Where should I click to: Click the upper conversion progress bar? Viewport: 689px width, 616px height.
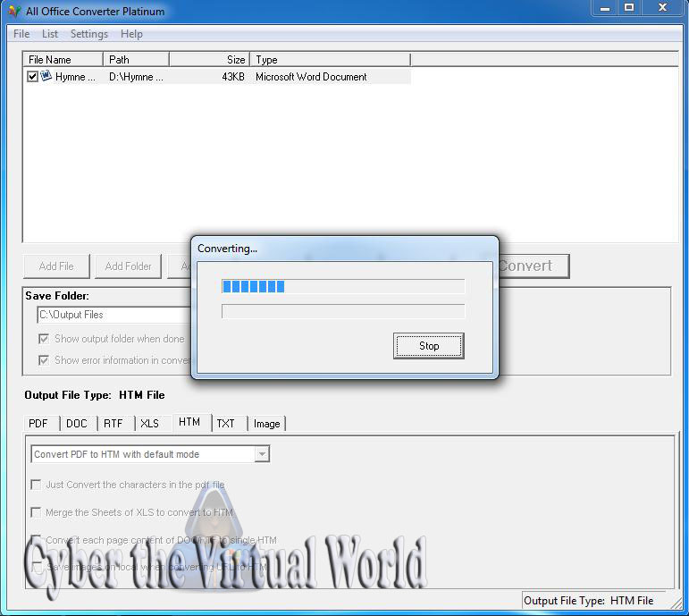tap(343, 287)
